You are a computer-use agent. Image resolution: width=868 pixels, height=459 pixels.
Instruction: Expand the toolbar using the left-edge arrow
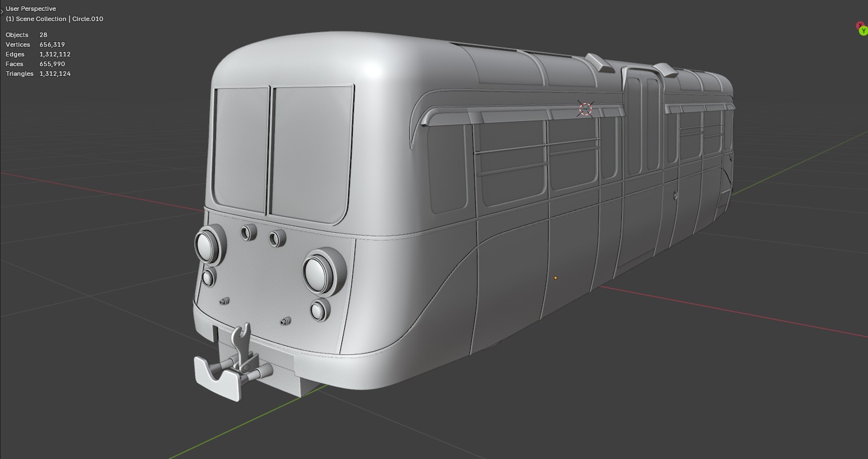click(2, 11)
